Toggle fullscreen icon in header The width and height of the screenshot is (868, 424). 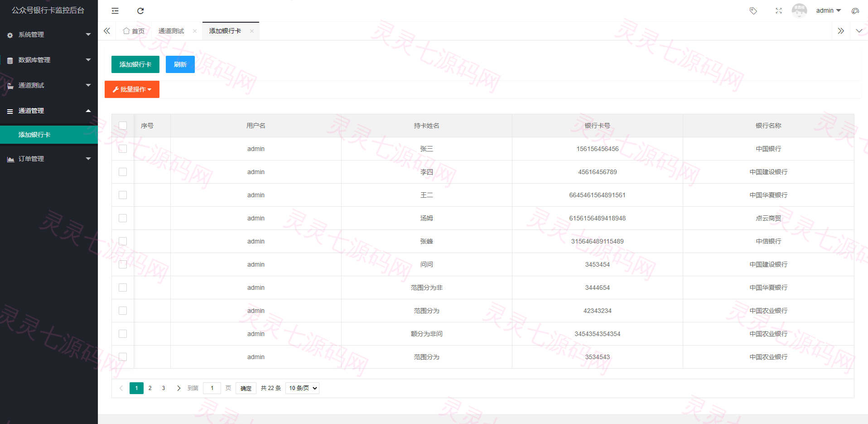778,11
